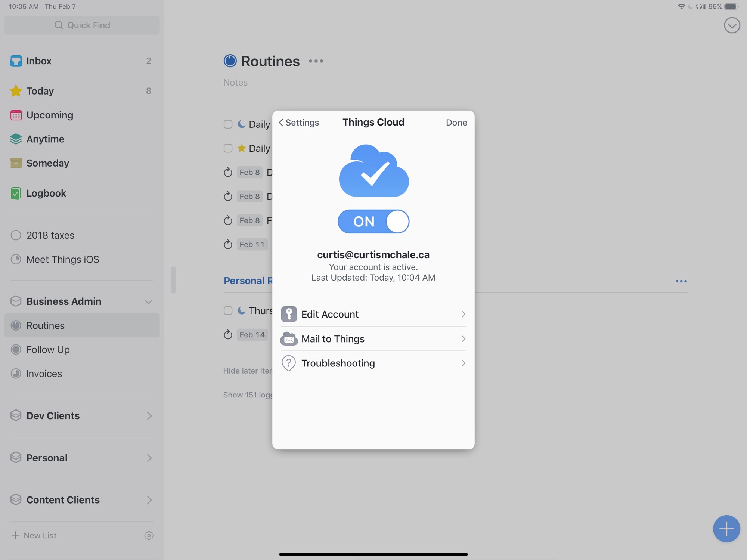Open the Troubleshooting row

click(x=373, y=363)
